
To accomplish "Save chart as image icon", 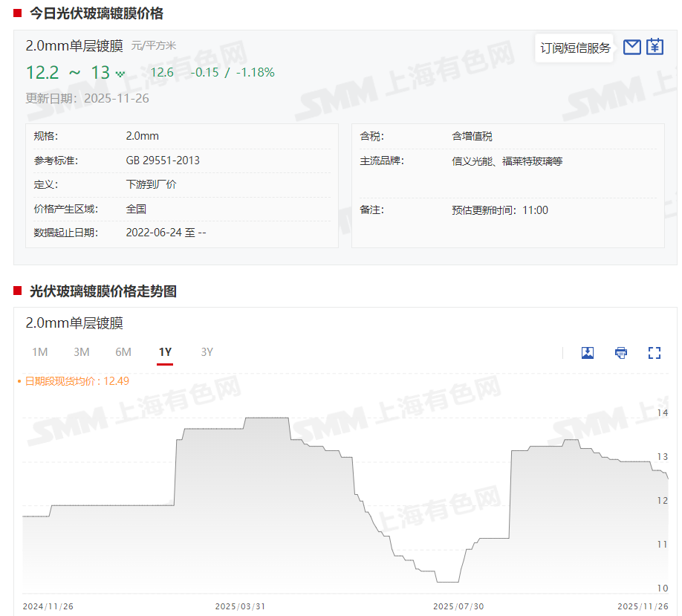I will point(588,353).
